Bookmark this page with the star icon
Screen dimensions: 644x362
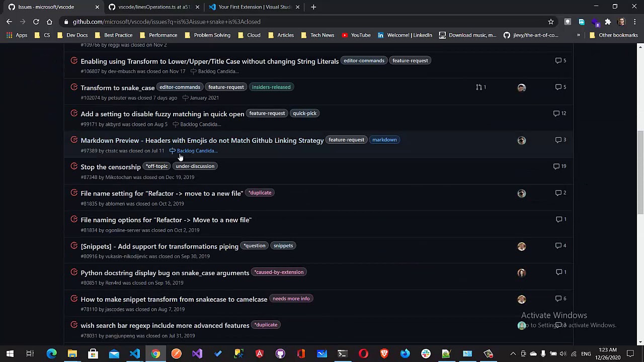click(551, 22)
